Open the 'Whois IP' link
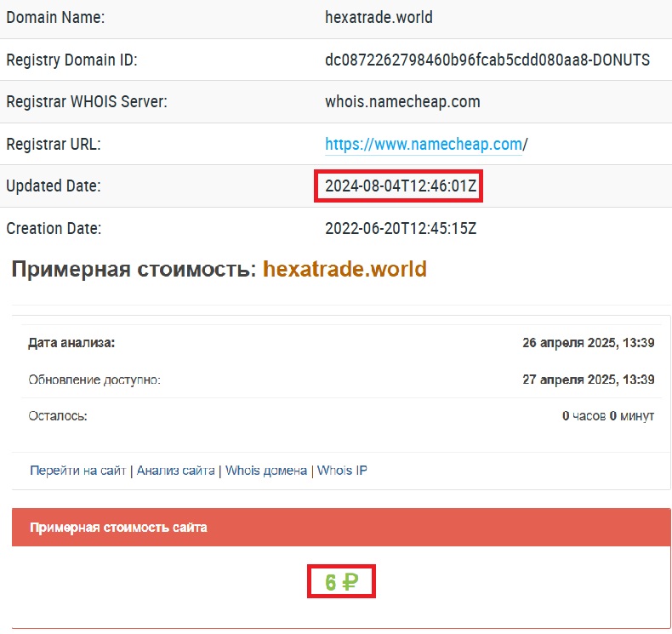The width and height of the screenshot is (672, 634). 342,471
